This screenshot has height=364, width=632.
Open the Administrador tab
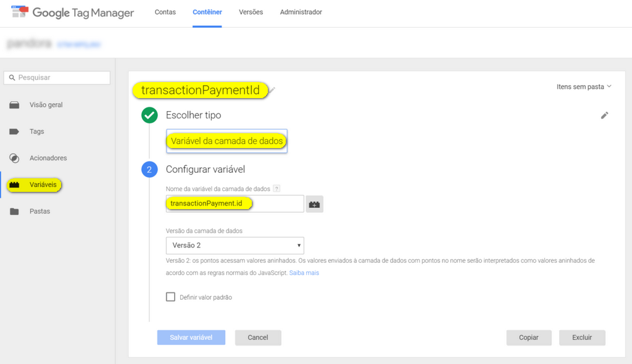point(301,12)
